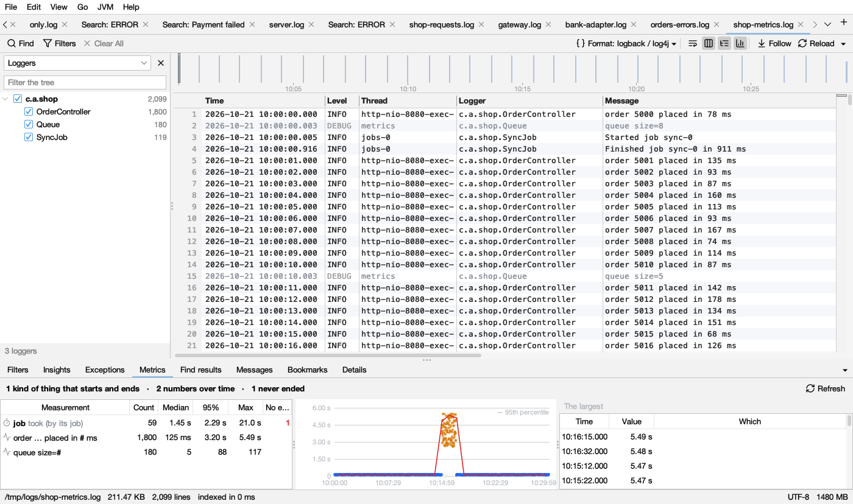
Task: Toggle soft line wrap icon
Action: pos(693,43)
